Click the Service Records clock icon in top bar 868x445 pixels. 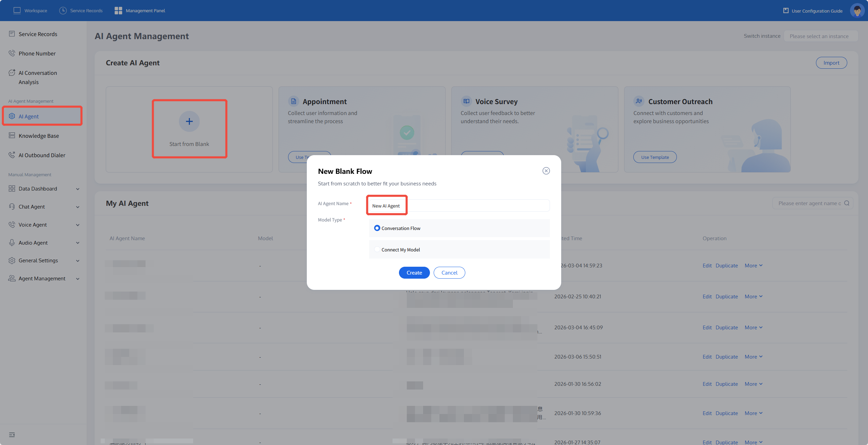click(x=63, y=11)
